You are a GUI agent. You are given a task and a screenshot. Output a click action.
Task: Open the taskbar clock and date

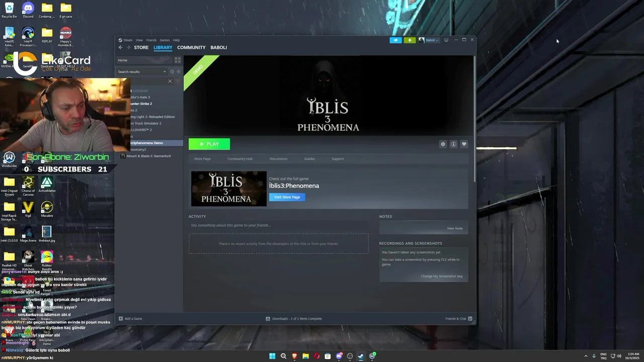[632, 356]
